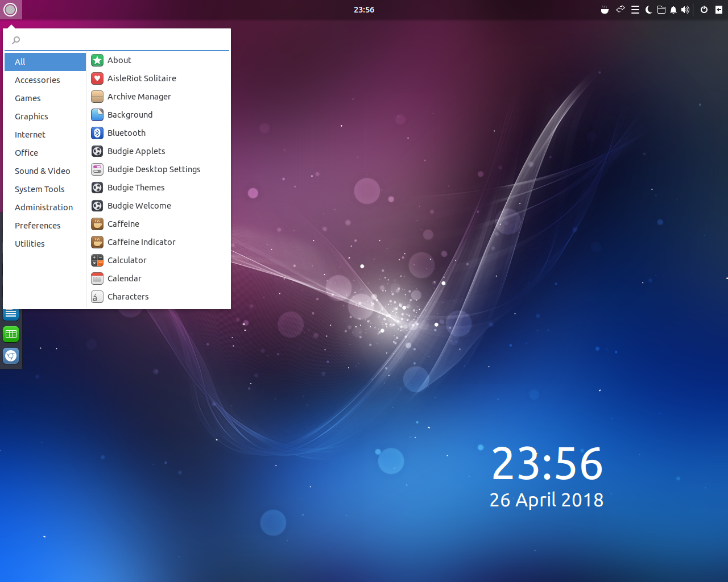Select the Utilities category
The image size is (728, 582).
[x=45, y=244]
